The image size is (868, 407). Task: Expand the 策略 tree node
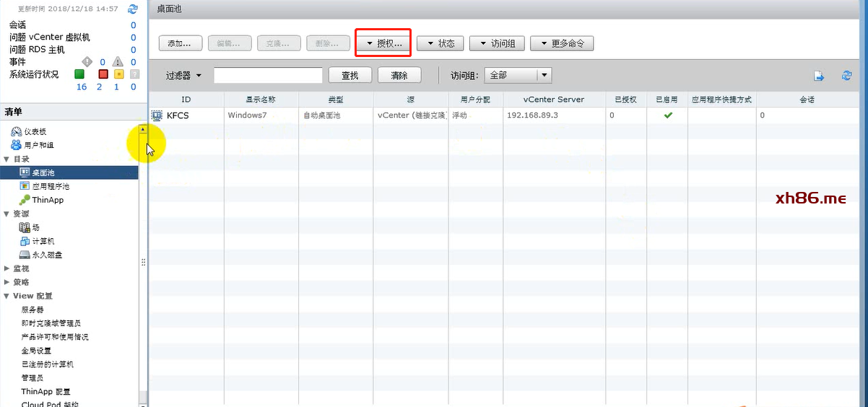click(7, 282)
